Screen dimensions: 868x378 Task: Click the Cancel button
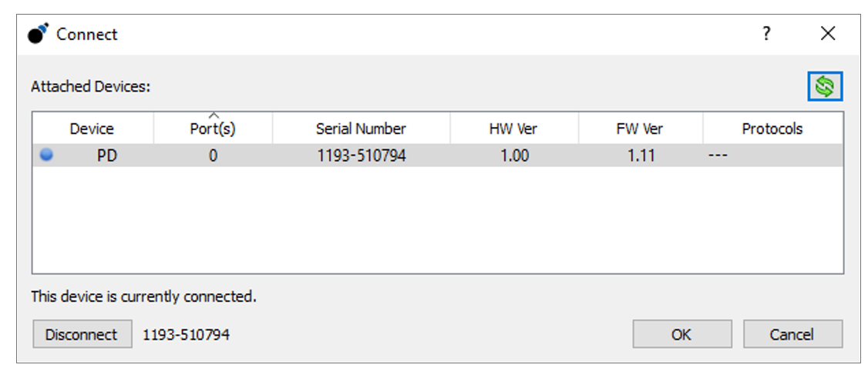(x=792, y=334)
